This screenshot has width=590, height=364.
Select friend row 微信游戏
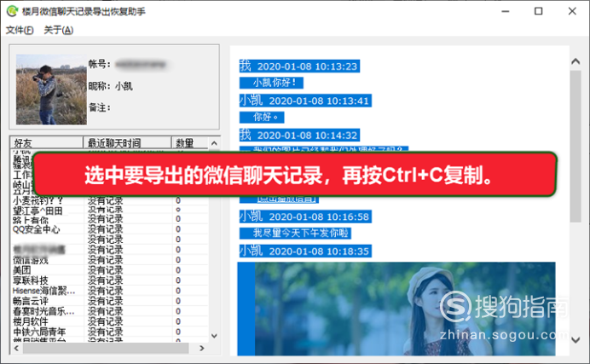pos(109,260)
